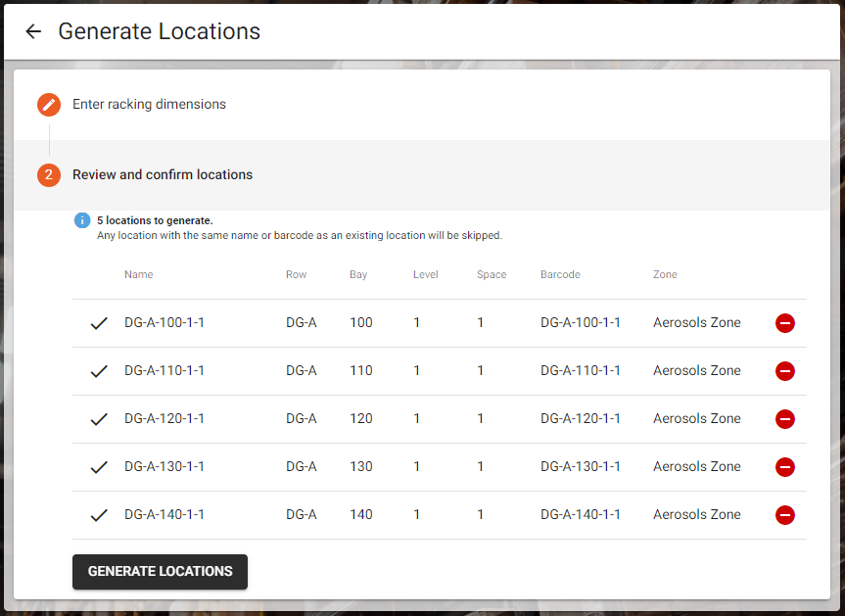This screenshot has width=845, height=616.
Task: Click name cell DG-A-120-1-1
Action: [x=164, y=418]
